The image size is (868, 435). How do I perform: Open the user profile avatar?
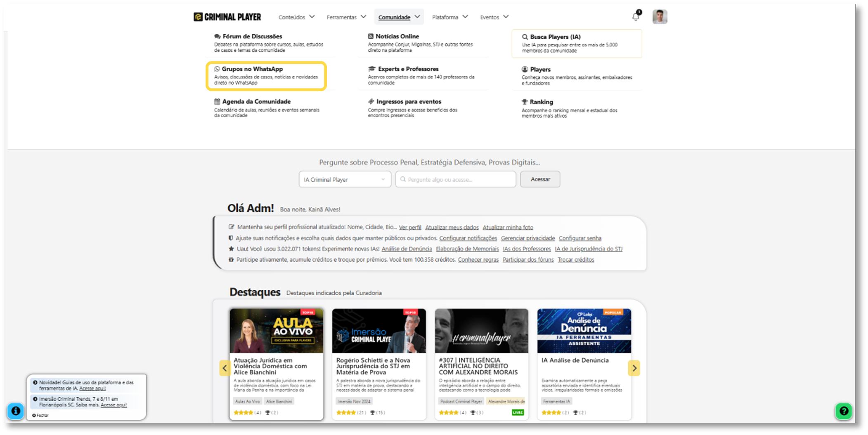[660, 17]
